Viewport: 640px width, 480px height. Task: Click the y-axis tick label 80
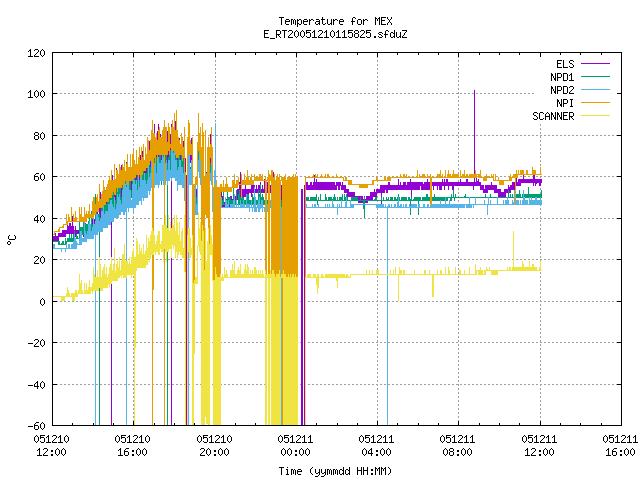coord(40,136)
